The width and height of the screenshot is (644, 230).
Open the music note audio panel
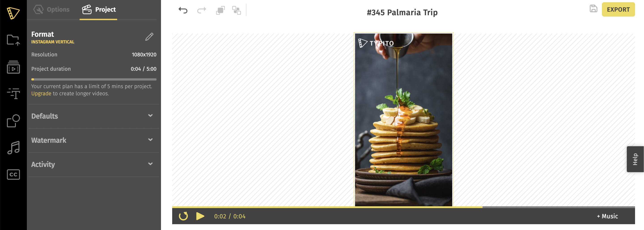click(x=13, y=148)
